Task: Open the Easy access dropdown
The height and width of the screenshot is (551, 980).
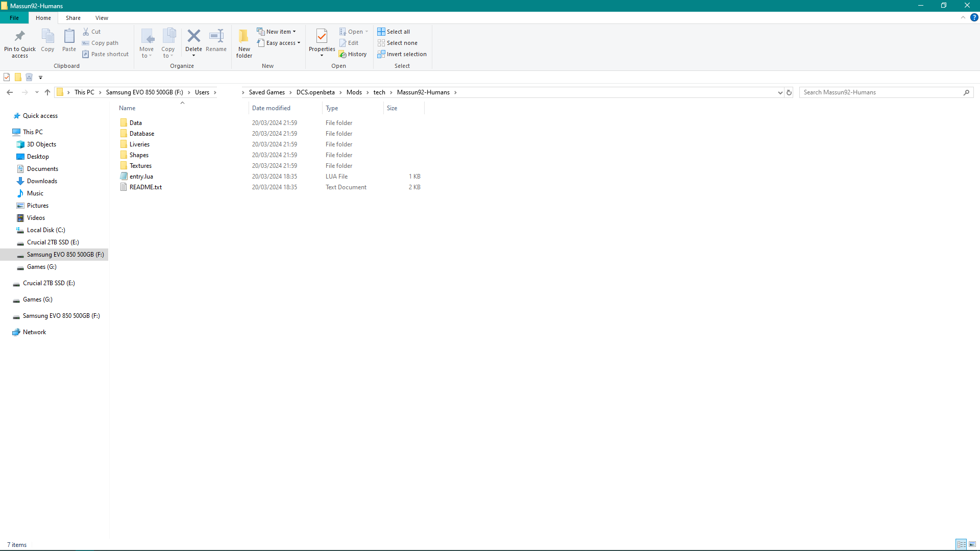Action: pos(279,43)
